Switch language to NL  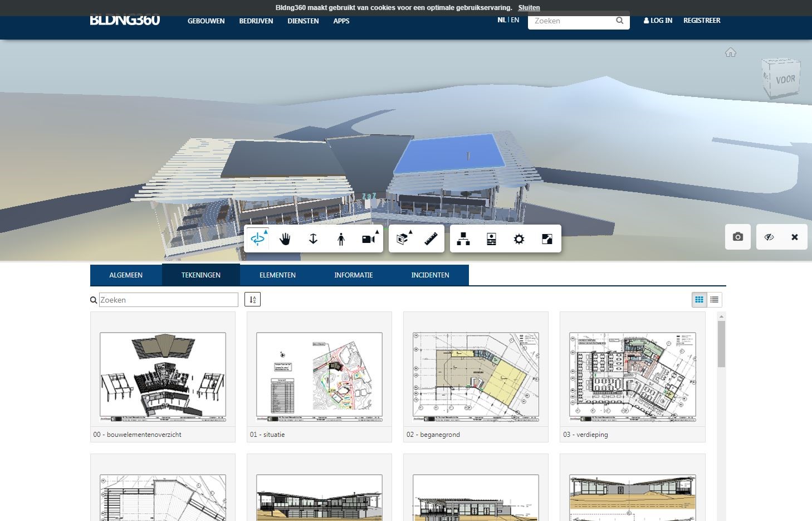coord(502,20)
